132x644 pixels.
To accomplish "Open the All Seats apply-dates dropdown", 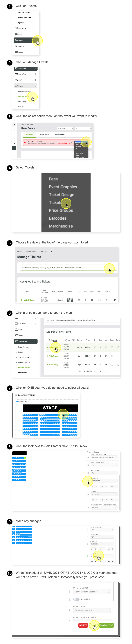I will tap(104, 508).
